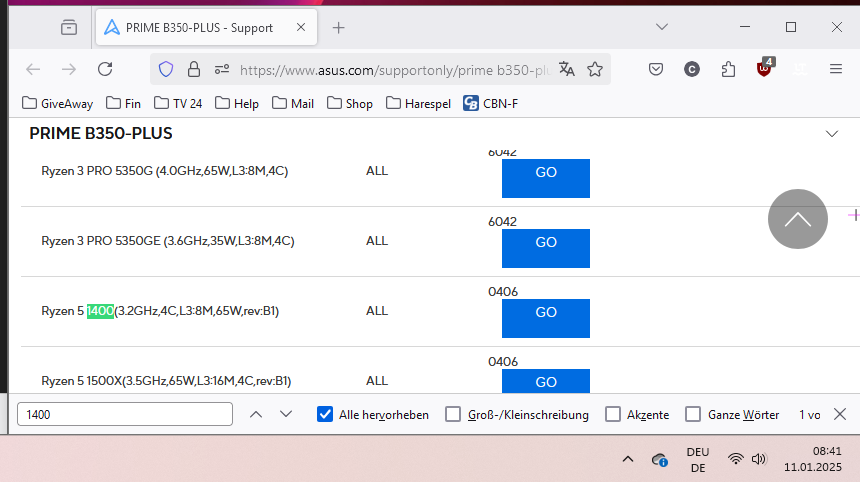The height and width of the screenshot is (482, 860).
Task: Open the circular C extension icon
Action: point(692,69)
